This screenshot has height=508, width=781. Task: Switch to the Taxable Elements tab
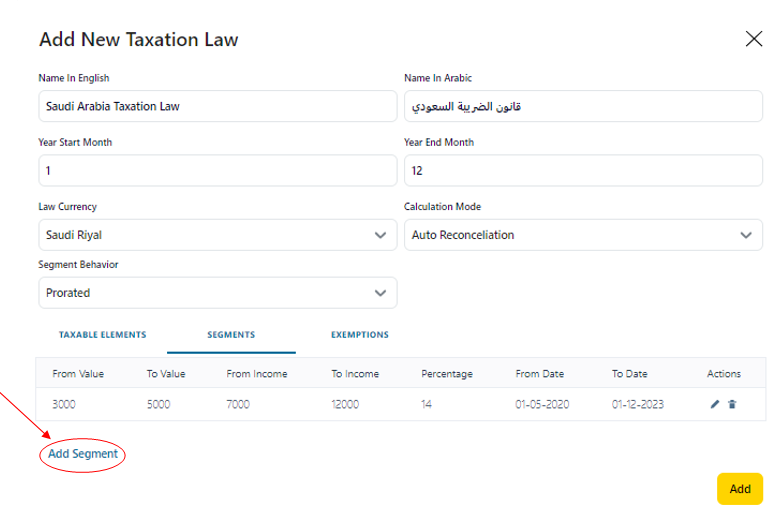click(x=102, y=335)
